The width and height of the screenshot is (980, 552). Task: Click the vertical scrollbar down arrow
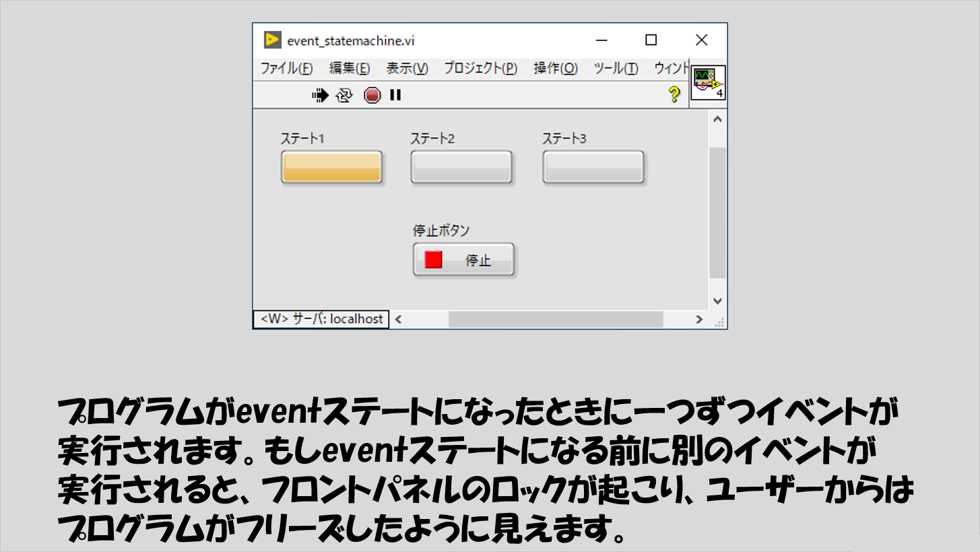717,301
